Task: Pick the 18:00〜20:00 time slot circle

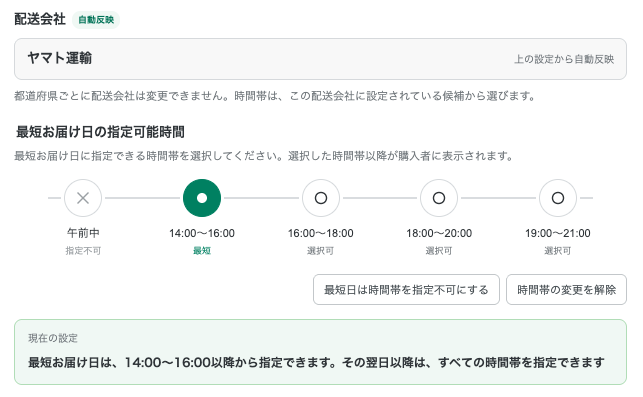Action: (439, 198)
